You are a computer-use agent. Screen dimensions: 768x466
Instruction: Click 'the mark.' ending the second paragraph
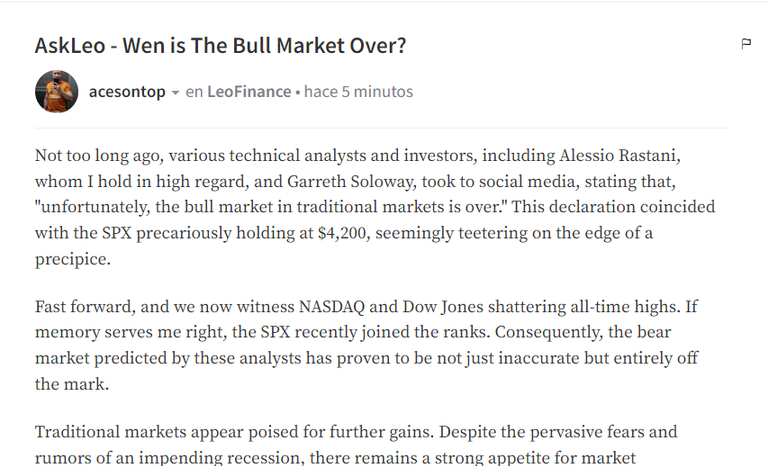[x=72, y=384]
